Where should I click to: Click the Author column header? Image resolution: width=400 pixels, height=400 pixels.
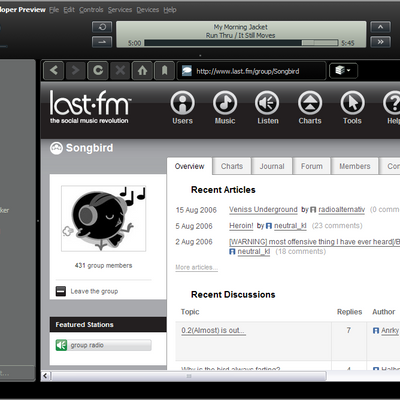384,312
